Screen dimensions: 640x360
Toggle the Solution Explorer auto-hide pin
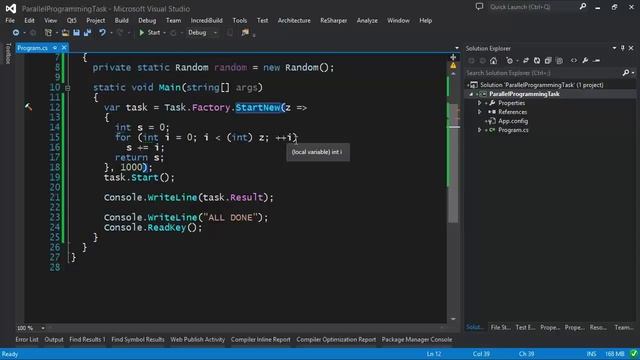point(623,48)
